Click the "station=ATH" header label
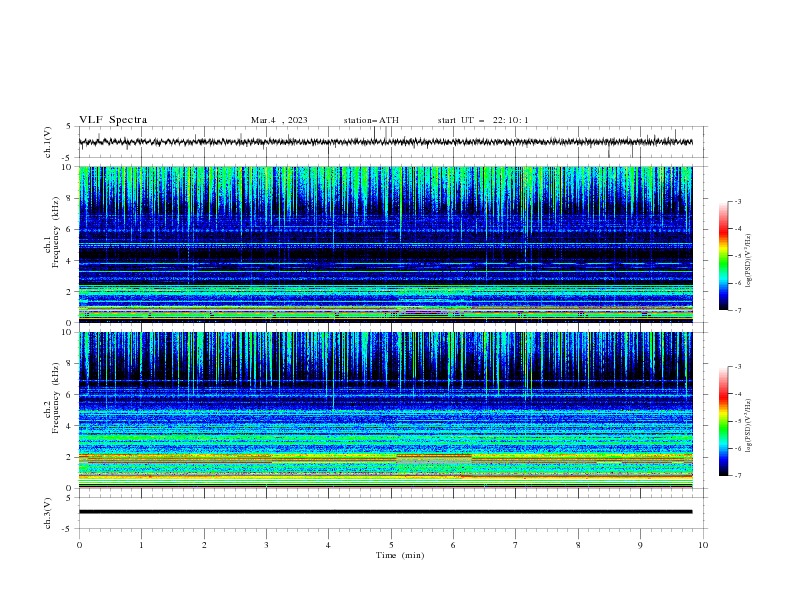This screenshot has width=792, height=612. [x=371, y=120]
